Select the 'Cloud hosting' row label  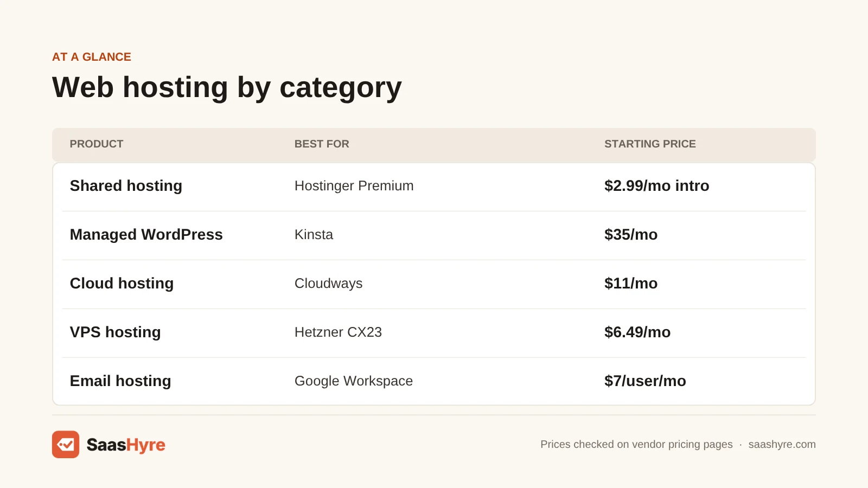pyautogui.click(x=122, y=283)
